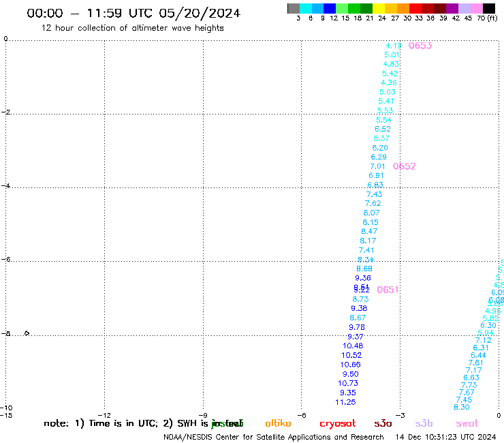Select the pure blue swatch in the legend
The image size is (504, 443).
coord(330,8)
